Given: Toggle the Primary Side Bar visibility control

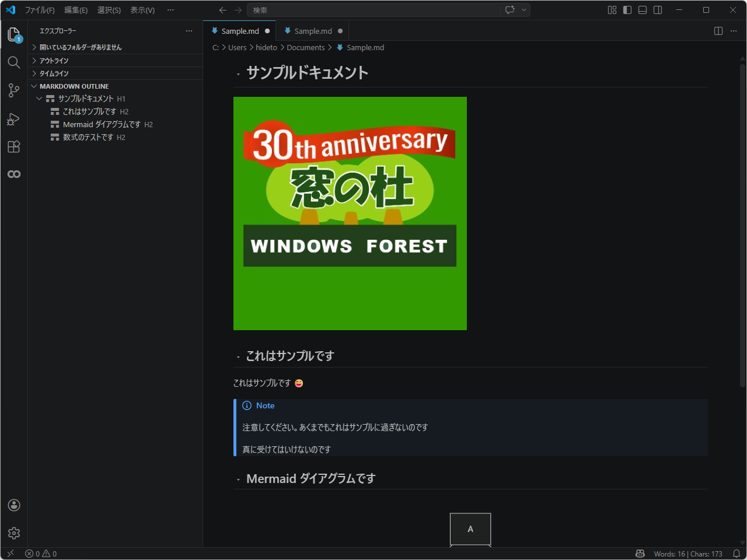Looking at the screenshot, I should (x=627, y=10).
